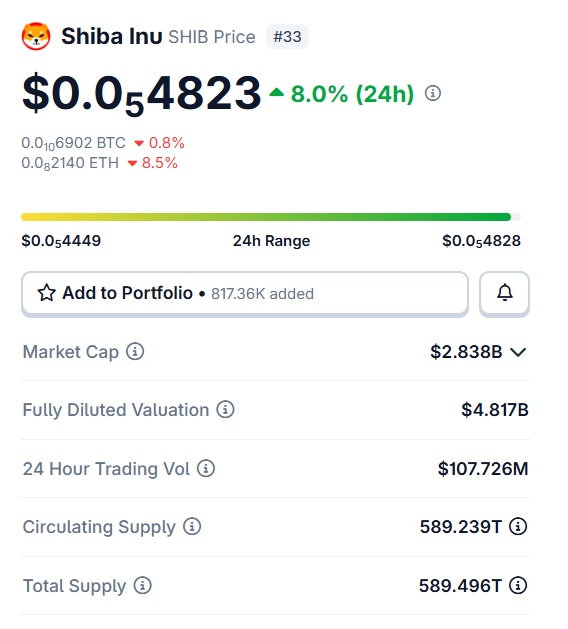Click the SHIB Price label
The image size is (568, 629).
[x=212, y=37]
